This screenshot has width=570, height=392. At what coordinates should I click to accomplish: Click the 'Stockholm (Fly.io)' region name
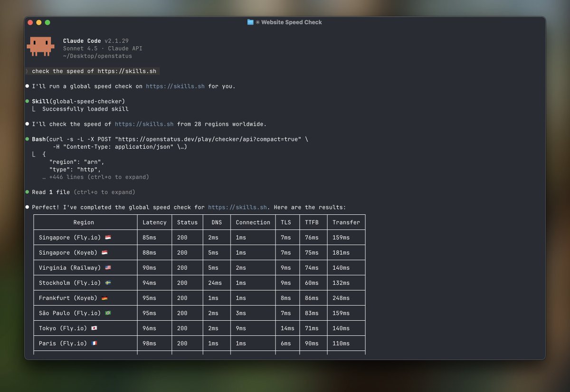tap(70, 283)
